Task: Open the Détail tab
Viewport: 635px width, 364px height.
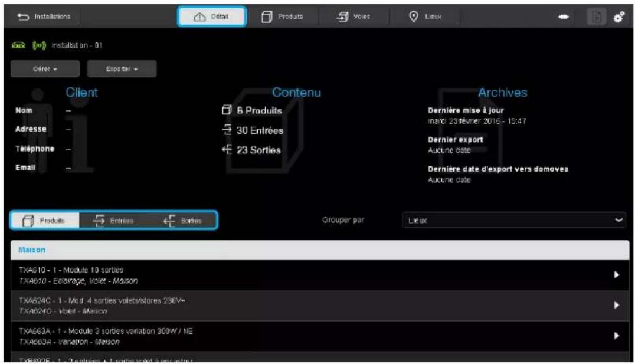Action: [x=211, y=17]
